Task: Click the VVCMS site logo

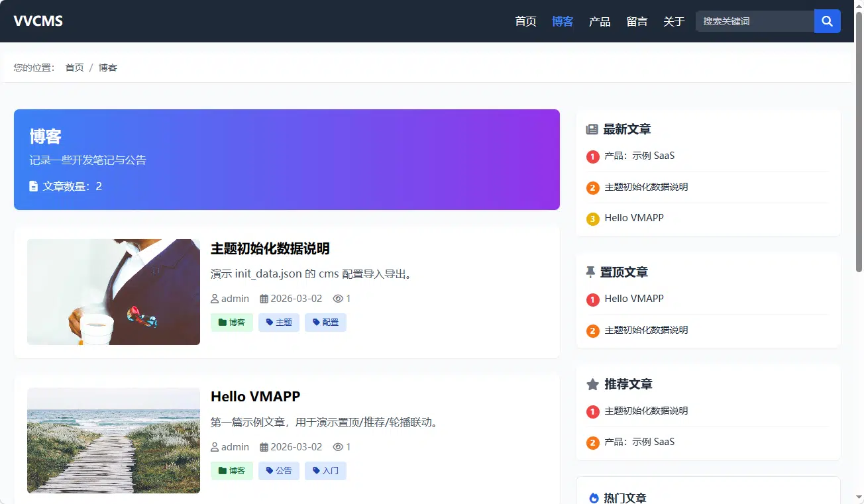Action: click(38, 21)
